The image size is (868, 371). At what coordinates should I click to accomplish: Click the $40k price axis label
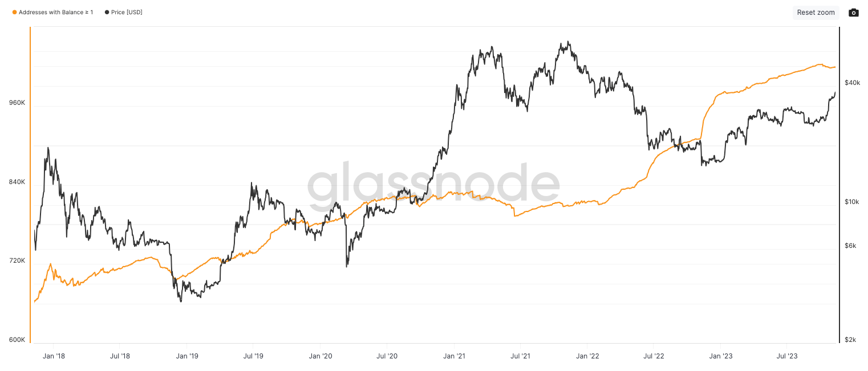852,82
